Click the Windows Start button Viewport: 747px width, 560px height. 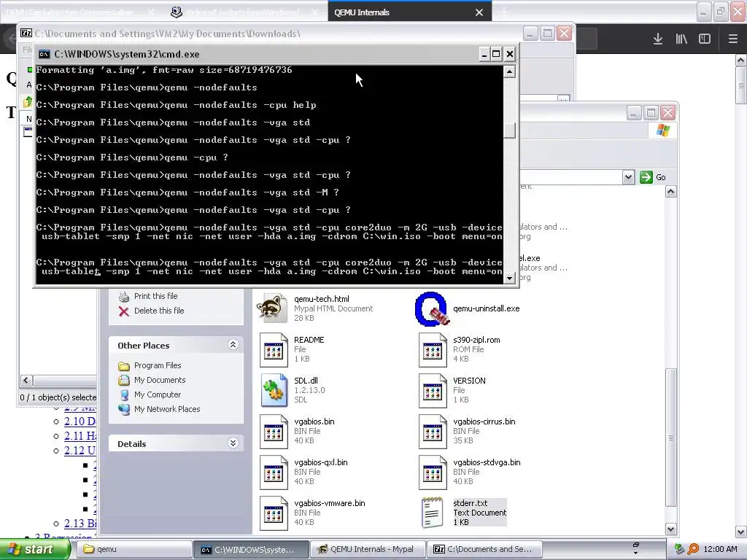click(x=35, y=549)
